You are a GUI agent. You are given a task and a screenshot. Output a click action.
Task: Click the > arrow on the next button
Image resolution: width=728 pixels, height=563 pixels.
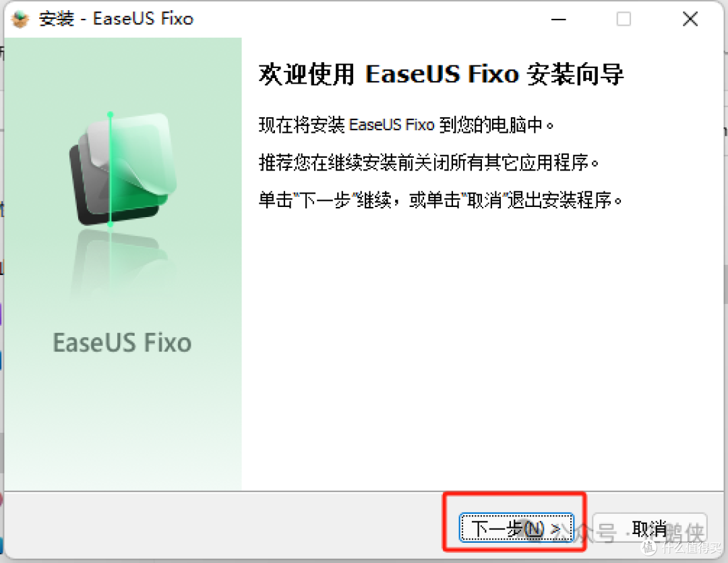pyautogui.click(x=555, y=528)
